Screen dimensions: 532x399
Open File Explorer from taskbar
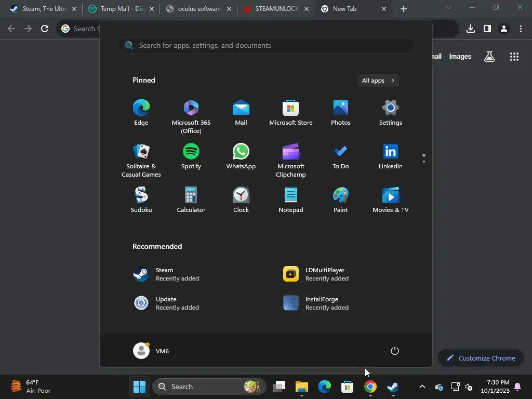(x=302, y=387)
